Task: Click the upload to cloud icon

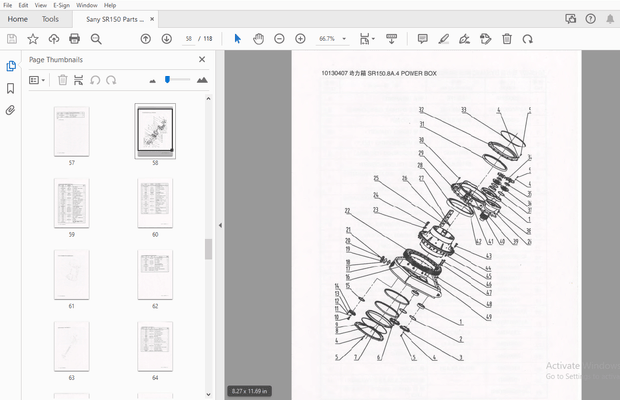Action: click(x=54, y=39)
